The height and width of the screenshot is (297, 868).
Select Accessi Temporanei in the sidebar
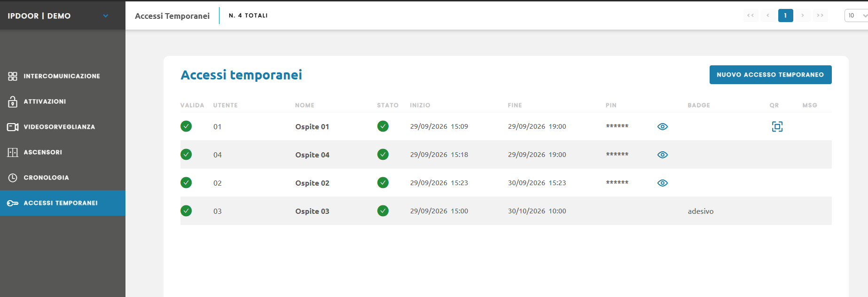(63, 203)
